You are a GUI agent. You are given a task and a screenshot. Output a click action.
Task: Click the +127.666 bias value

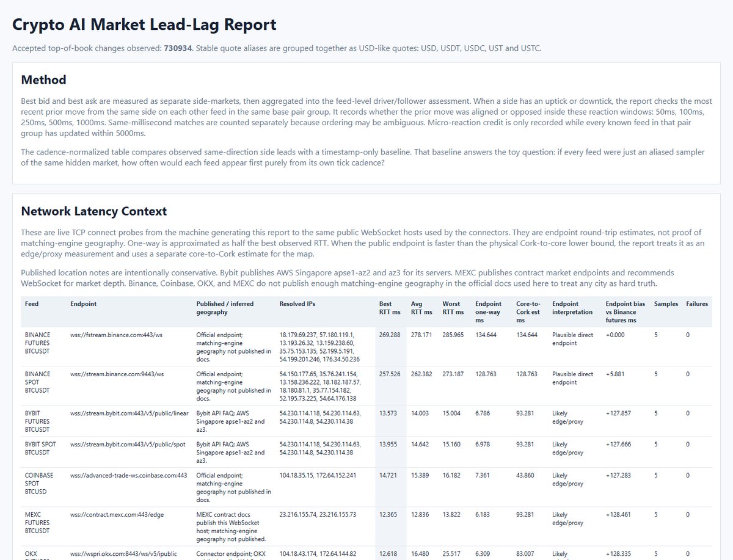(x=619, y=444)
